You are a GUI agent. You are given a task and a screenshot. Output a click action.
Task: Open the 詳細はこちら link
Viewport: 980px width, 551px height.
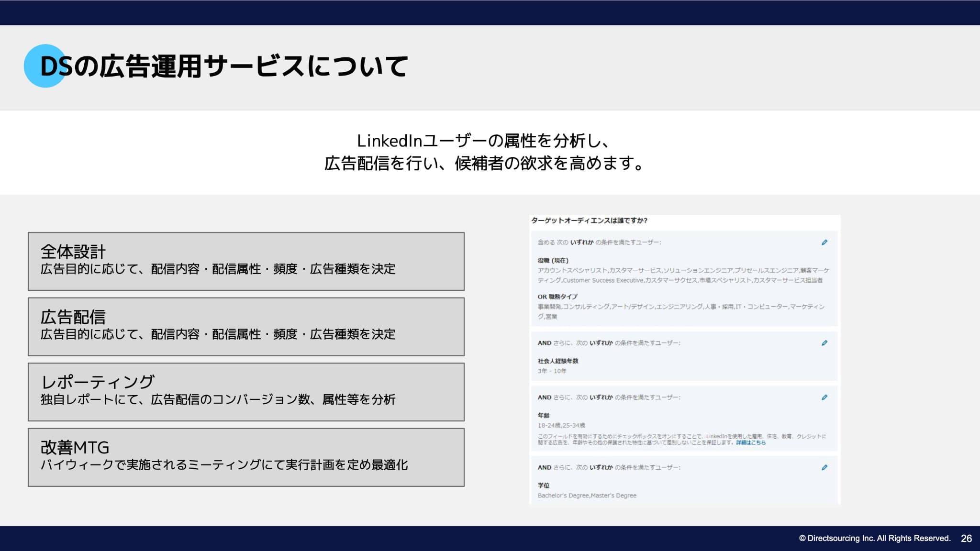tap(750, 443)
